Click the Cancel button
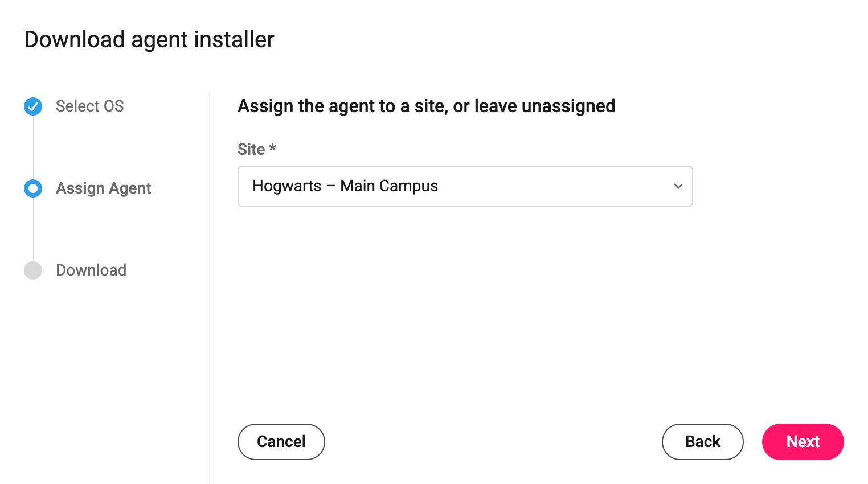This screenshot has width=868, height=484. [x=281, y=441]
